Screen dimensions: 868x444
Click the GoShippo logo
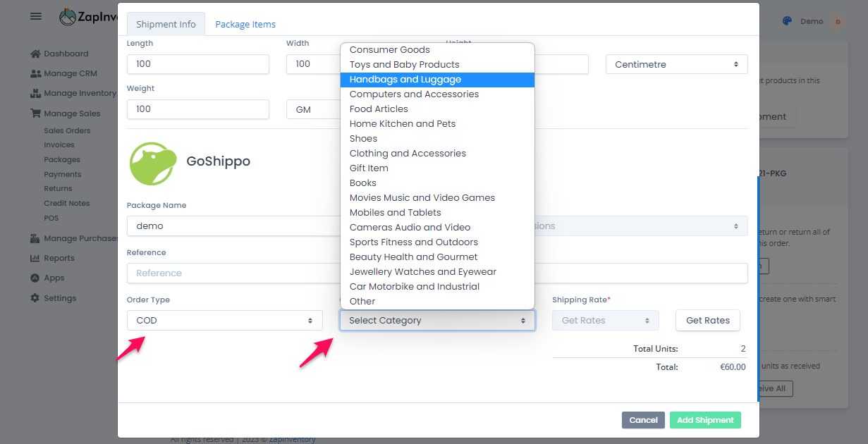(153, 164)
